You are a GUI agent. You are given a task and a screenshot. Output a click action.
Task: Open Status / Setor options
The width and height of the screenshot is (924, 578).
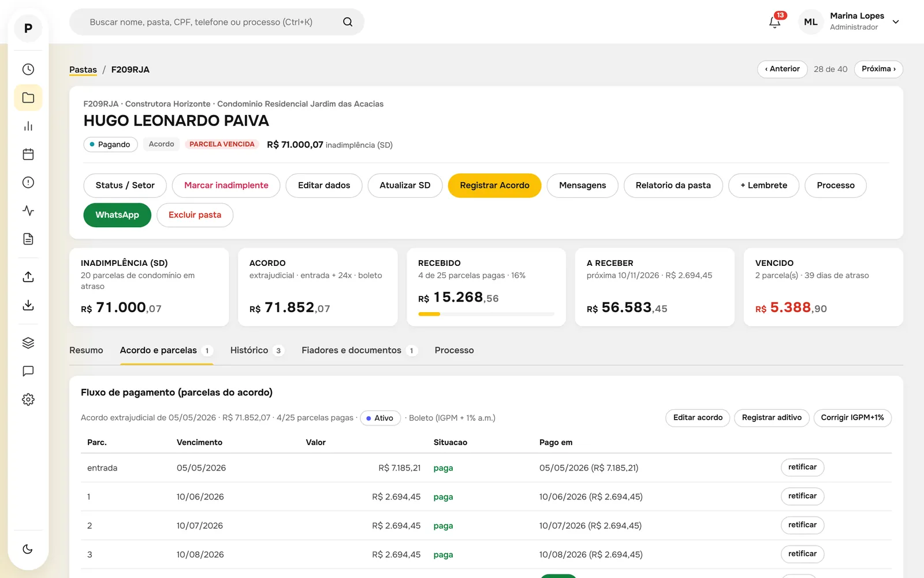(x=125, y=186)
